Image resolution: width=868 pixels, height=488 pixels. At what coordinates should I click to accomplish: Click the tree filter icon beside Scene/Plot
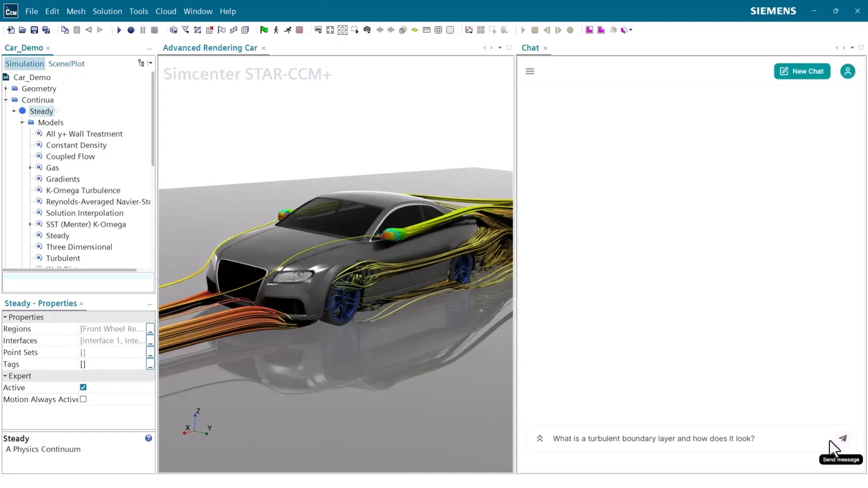[141, 63]
